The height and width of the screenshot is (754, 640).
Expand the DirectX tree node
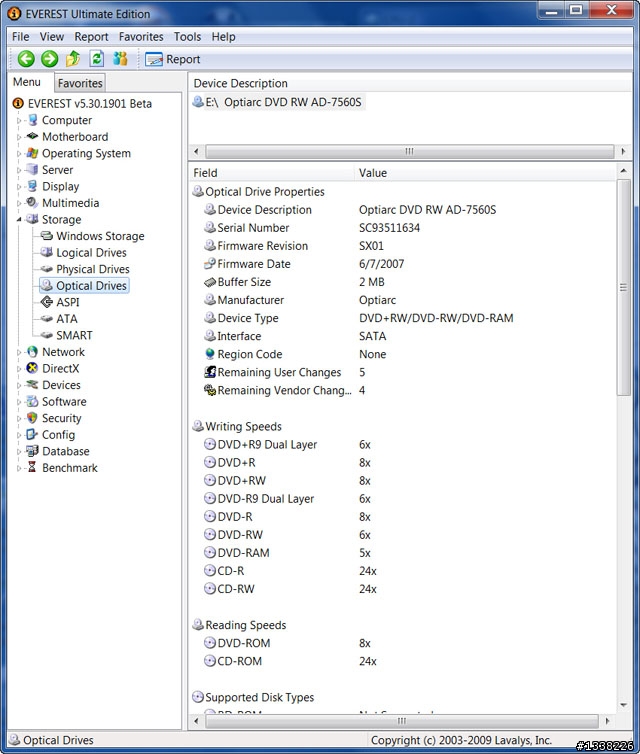19,369
